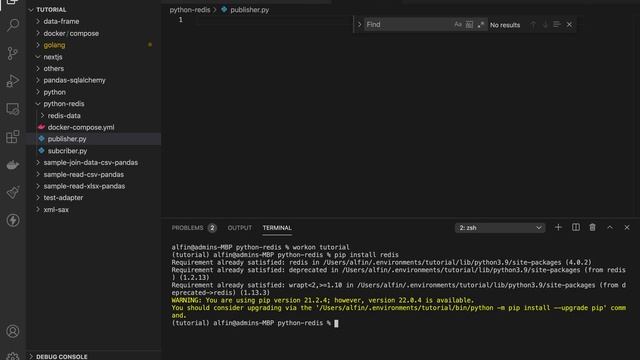Toggle Find in Selection icon
The height and width of the screenshot is (360, 640).
pyautogui.click(x=557, y=24)
